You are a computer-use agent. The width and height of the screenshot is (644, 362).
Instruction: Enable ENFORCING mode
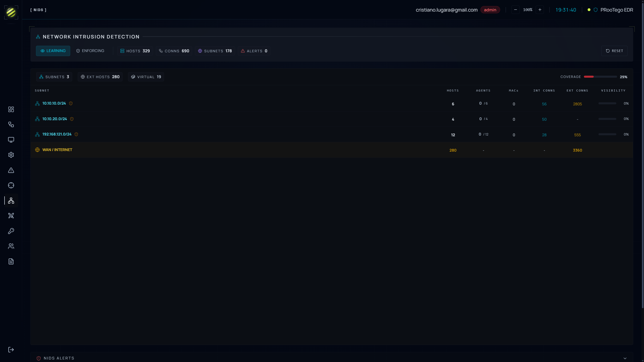tap(90, 51)
